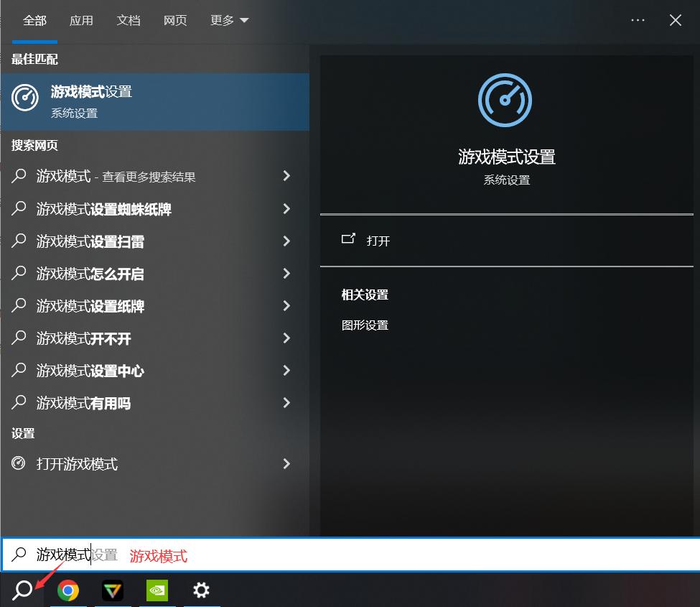
Task: Close the search panel with X
Action: pos(675,20)
